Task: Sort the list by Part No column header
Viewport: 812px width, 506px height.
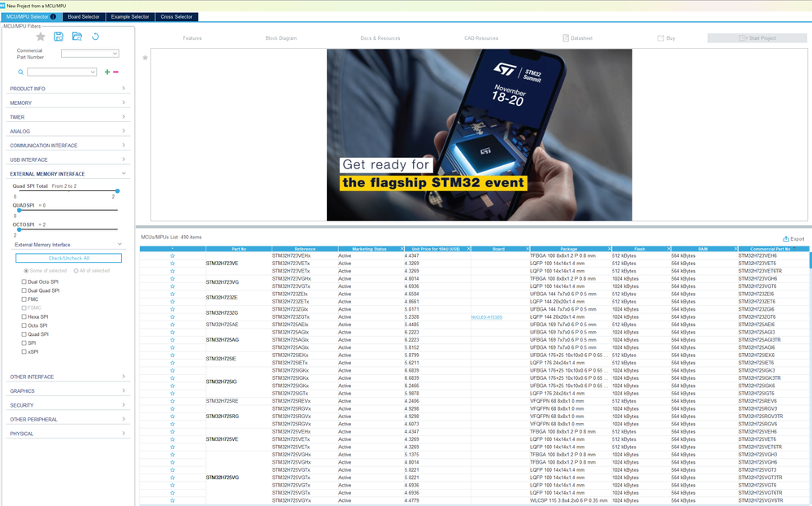Action: [239, 249]
